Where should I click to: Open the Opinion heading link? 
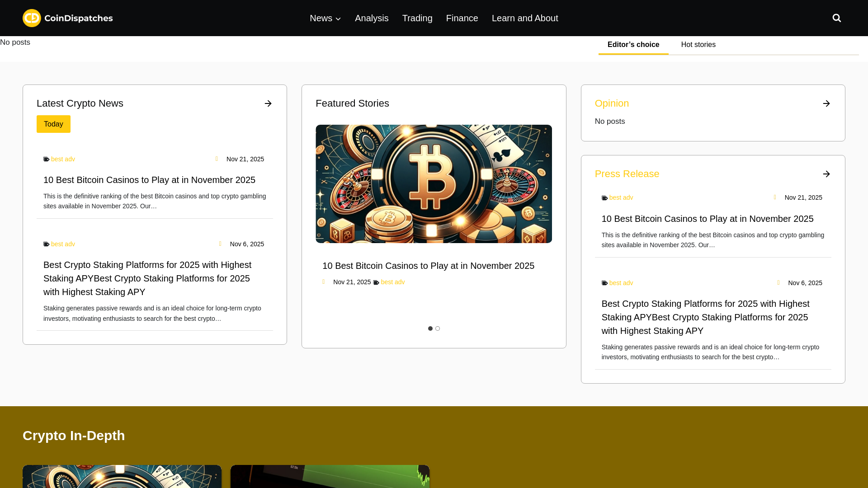tap(612, 103)
